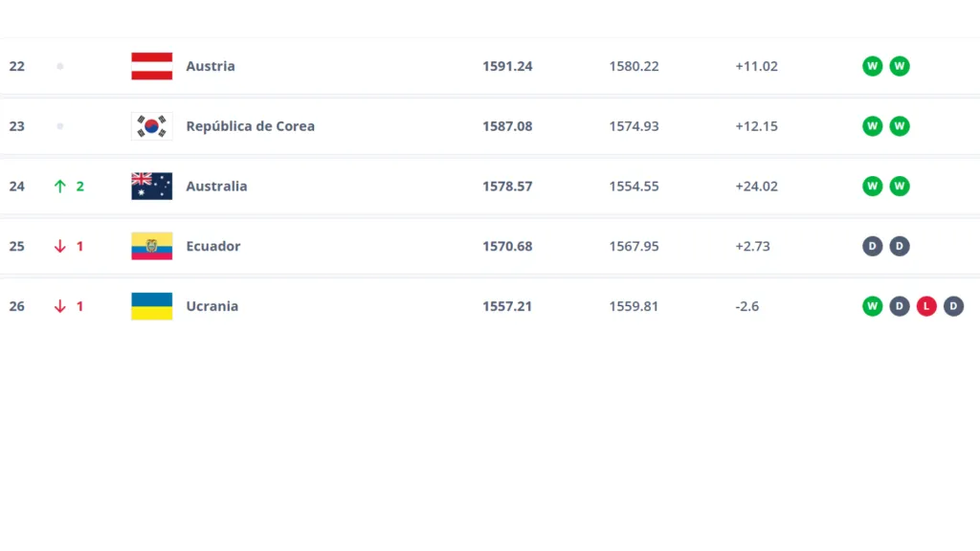Click the first green W badge for Austria
Screen dimensions: 980x551
click(872, 66)
